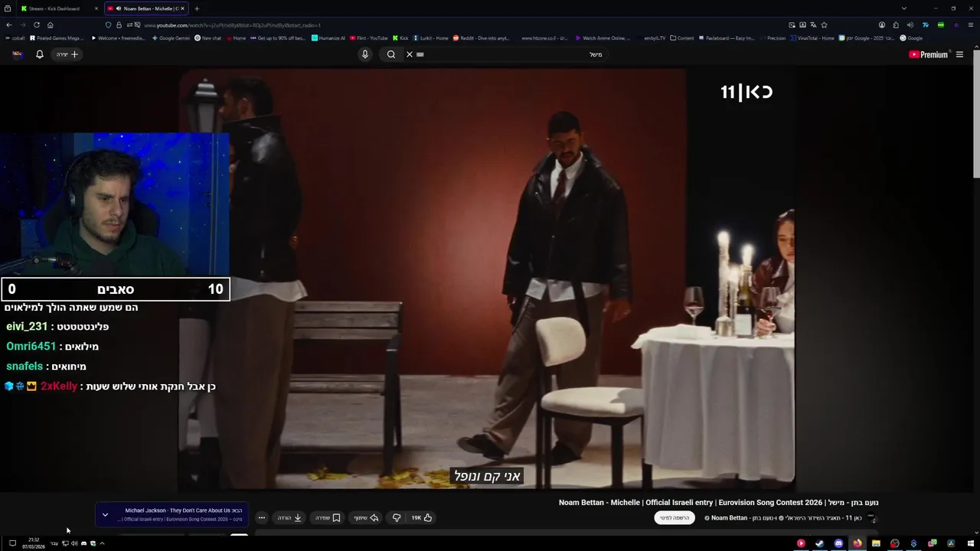Open Discord from the taskbar
The width and height of the screenshot is (980, 551).
(838, 543)
